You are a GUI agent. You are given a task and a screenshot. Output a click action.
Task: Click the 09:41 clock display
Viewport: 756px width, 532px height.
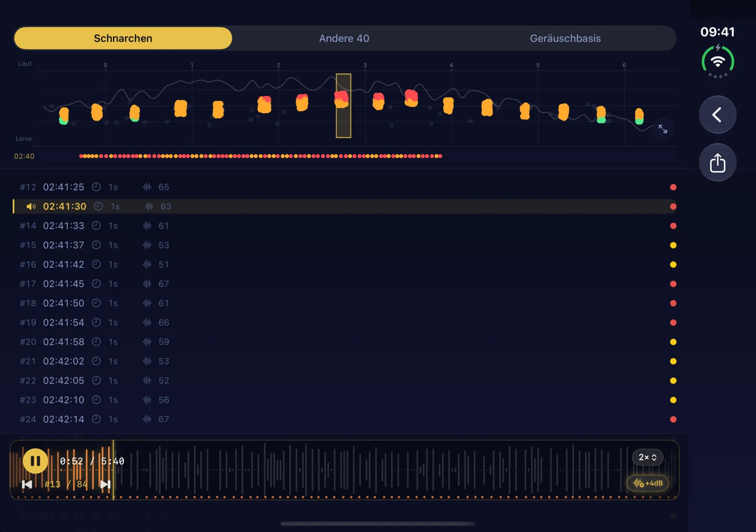(x=717, y=32)
